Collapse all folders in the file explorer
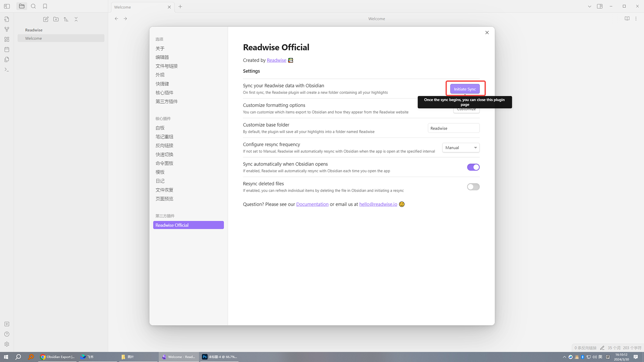The image size is (644, 362). [x=76, y=19]
